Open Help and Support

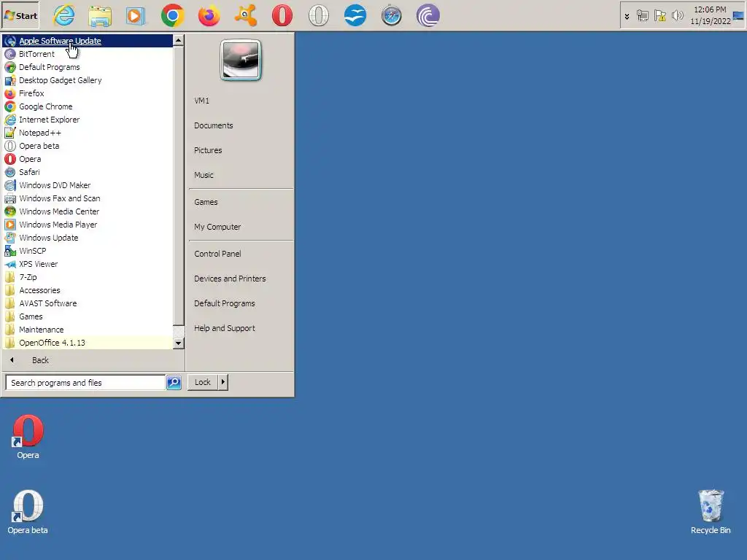click(241, 328)
